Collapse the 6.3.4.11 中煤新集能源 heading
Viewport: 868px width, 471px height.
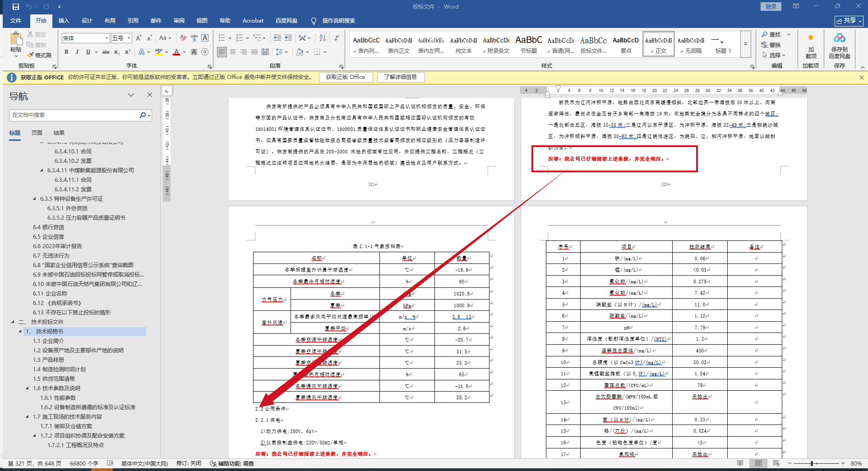[x=42, y=170]
